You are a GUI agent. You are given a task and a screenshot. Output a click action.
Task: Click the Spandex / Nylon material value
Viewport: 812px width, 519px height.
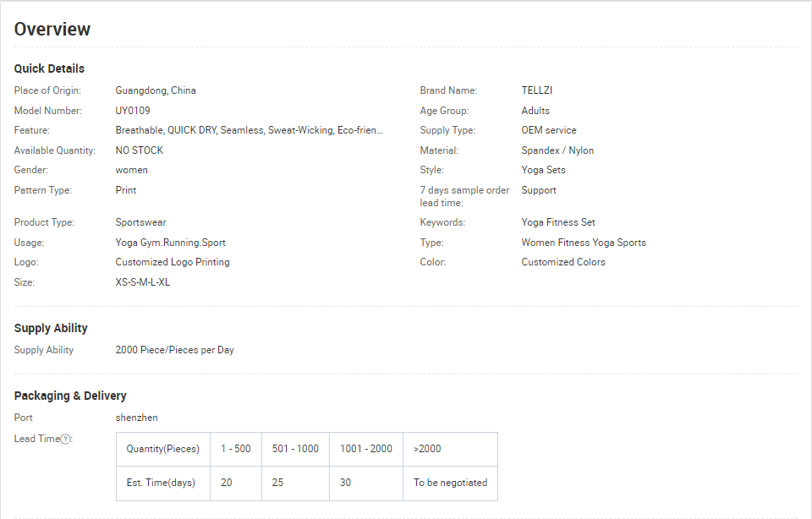557,150
